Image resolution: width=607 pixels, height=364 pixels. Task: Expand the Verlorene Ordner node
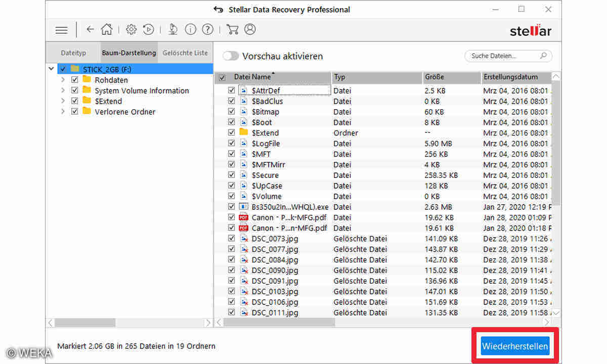point(63,111)
